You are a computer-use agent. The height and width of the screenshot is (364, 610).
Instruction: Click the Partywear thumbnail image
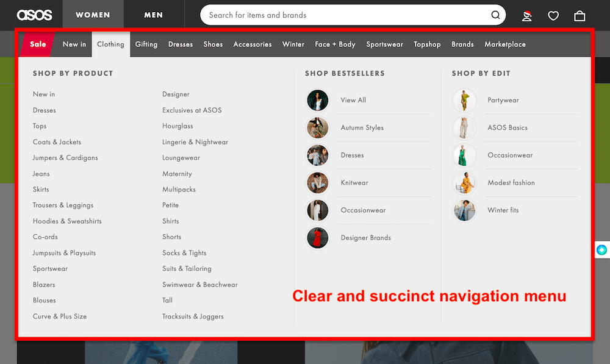point(464,101)
